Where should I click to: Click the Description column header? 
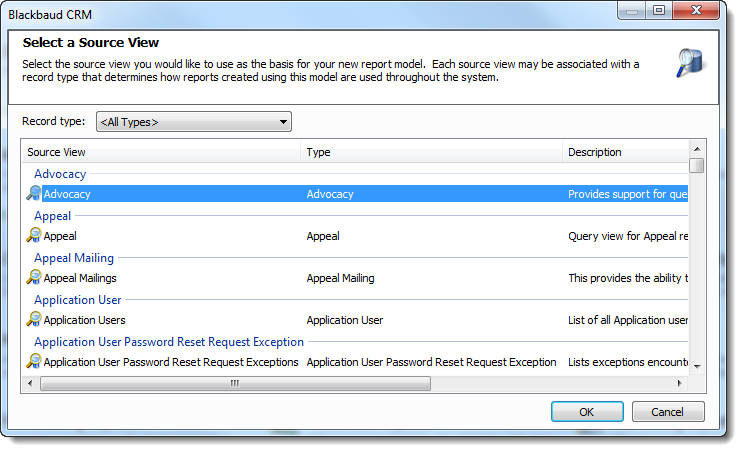tap(625, 152)
